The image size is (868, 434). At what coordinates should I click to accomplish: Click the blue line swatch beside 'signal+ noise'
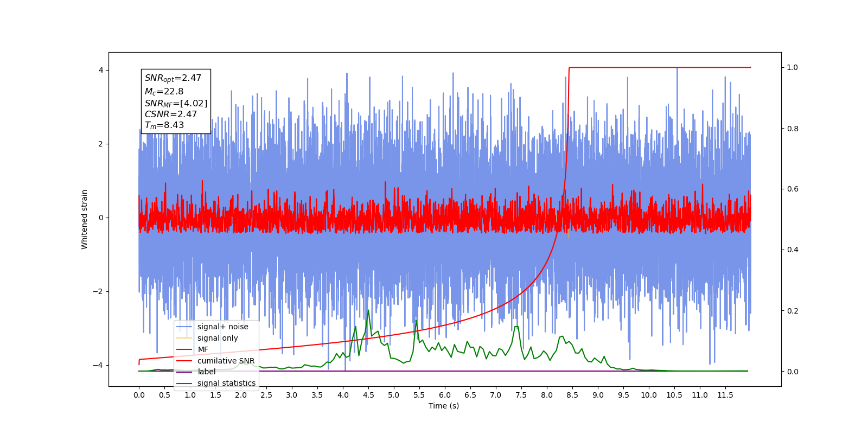(184, 327)
